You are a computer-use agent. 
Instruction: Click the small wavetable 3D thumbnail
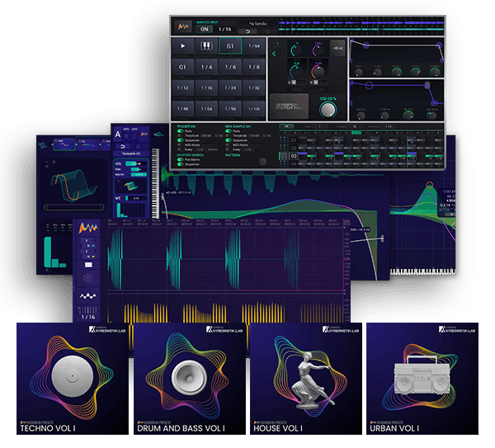coord(130,186)
